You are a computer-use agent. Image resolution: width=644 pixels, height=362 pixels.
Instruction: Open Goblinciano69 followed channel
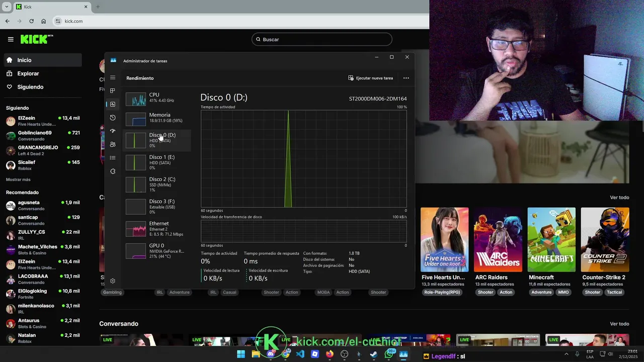(x=43, y=136)
